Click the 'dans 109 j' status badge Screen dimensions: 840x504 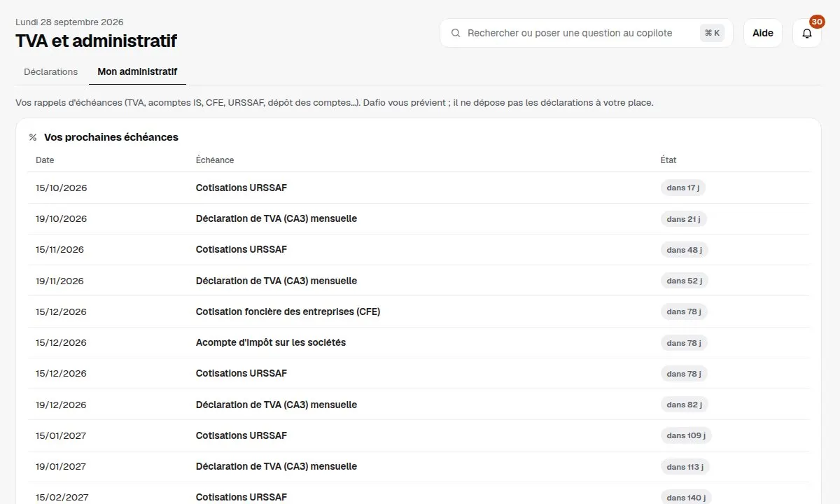tap(686, 435)
